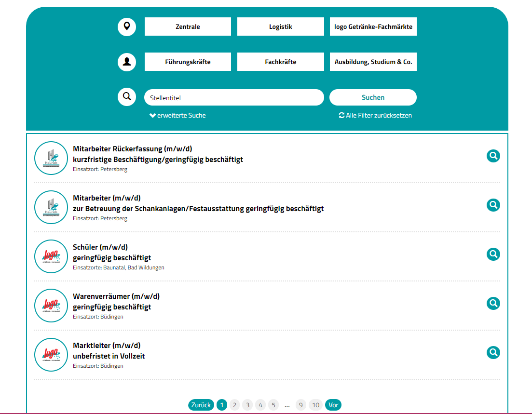Screen dimensions: 532x414
Task: Go to results page 2
Action: [x=234, y=405]
